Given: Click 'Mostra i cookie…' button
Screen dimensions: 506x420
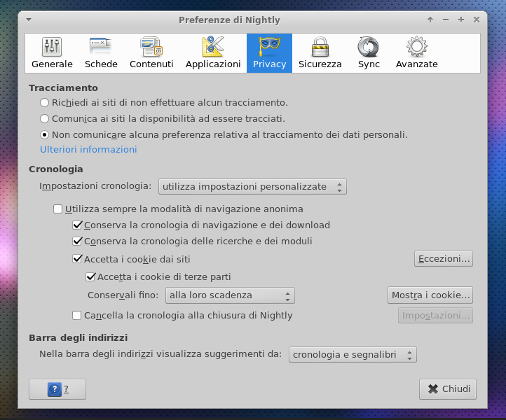Looking at the screenshot, I should (x=430, y=295).
